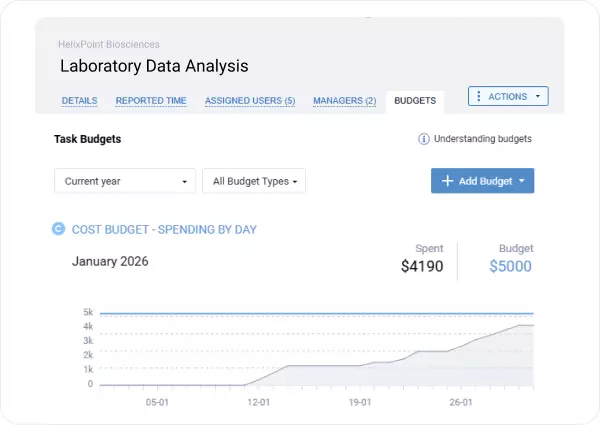
Task: Click the 19-01 date axis label
Action: pyautogui.click(x=360, y=402)
